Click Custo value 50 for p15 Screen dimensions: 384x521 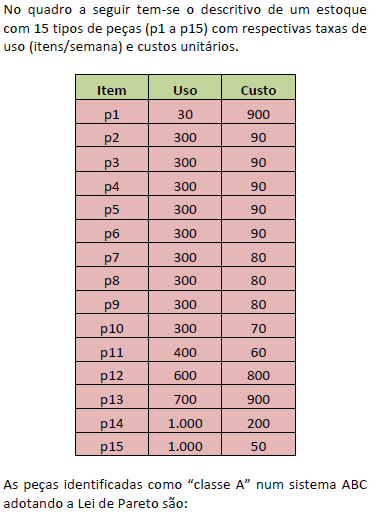coord(258,444)
